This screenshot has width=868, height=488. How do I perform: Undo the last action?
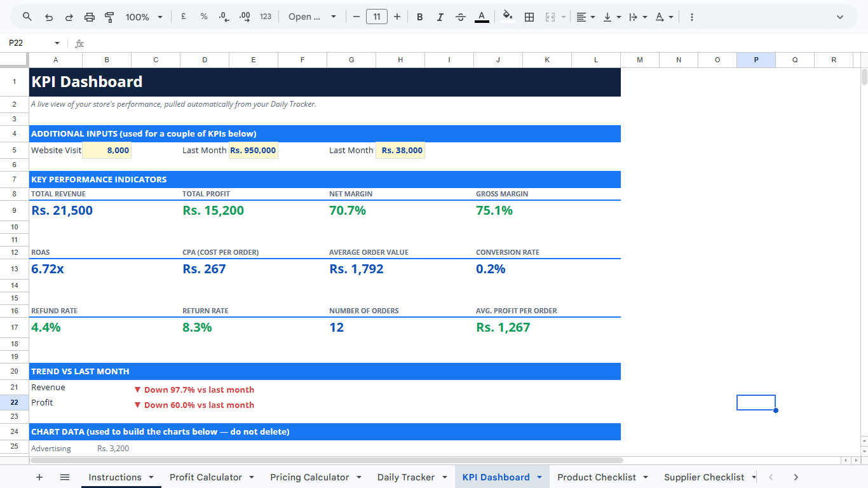49,17
